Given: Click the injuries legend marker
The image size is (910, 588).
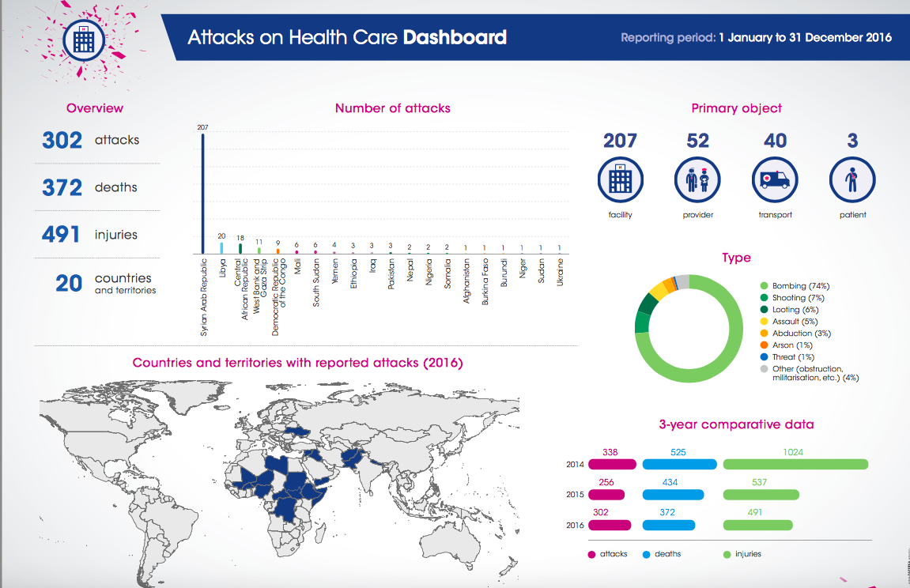Looking at the screenshot, I should pyautogui.click(x=726, y=554).
